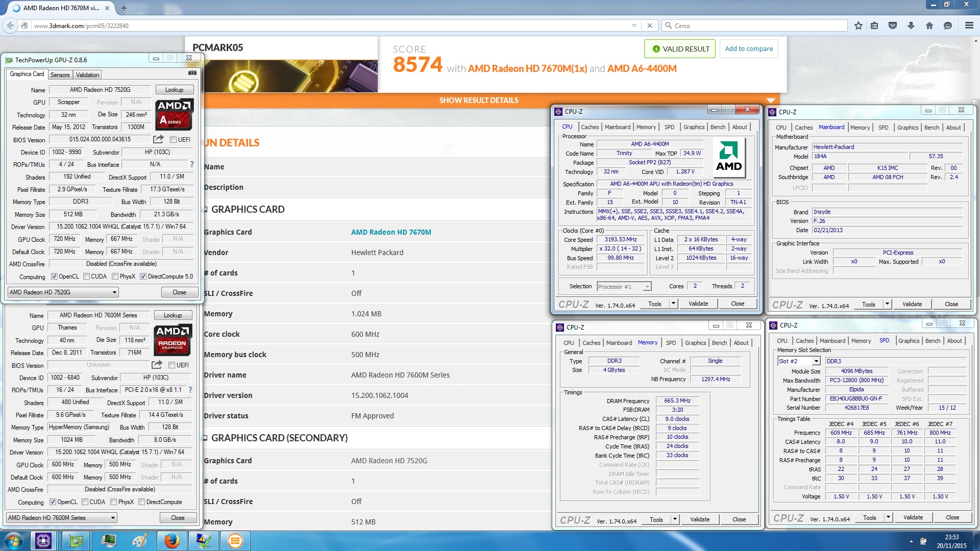Open Paint from the taskbar
This screenshot has height=551, width=980.
coord(140,541)
